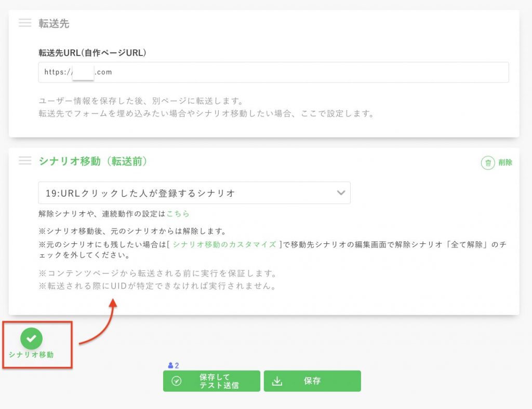Open the scenario dropdown chevron

point(341,192)
